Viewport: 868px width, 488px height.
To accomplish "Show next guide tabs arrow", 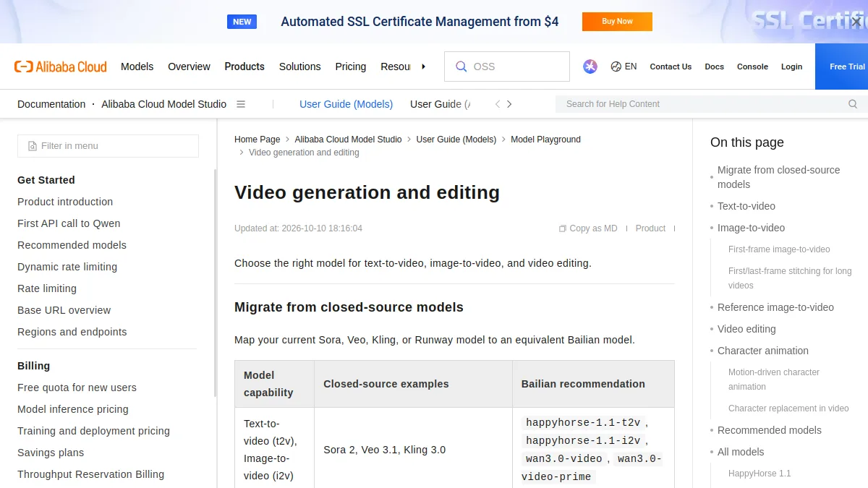I will pyautogui.click(x=509, y=104).
